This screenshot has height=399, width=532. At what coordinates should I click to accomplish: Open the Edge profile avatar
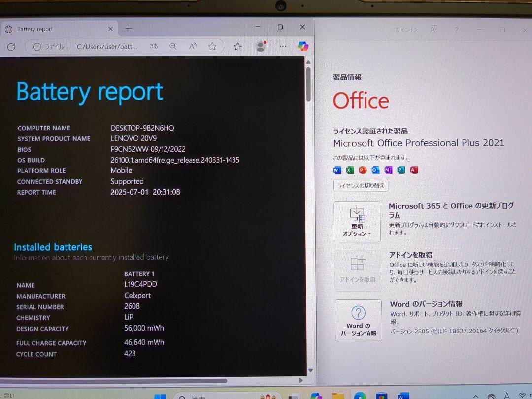coord(261,46)
